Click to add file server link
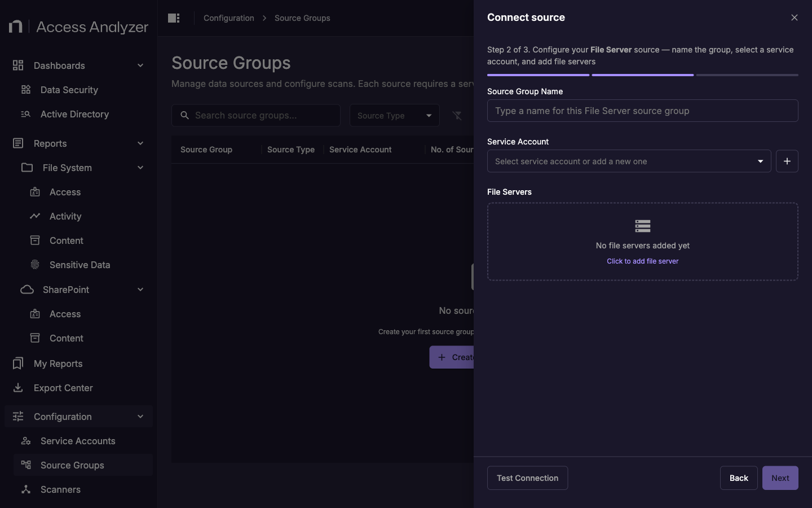 click(x=642, y=261)
